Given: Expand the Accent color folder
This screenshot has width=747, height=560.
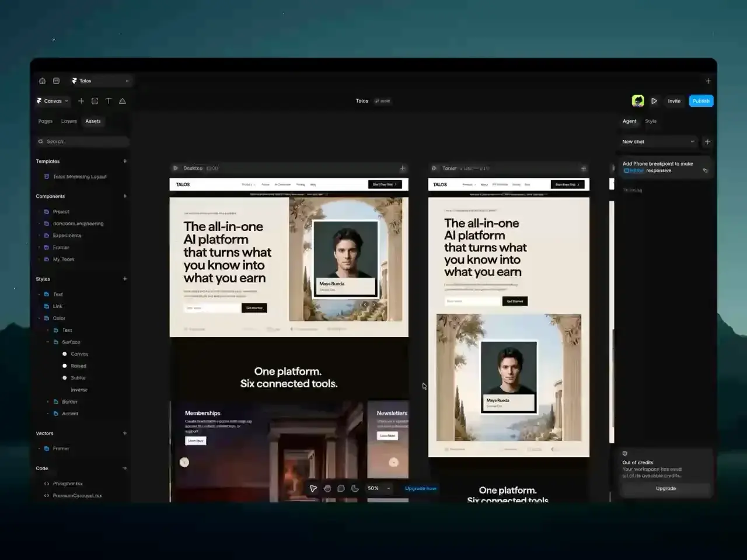Looking at the screenshot, I should 48,414.
